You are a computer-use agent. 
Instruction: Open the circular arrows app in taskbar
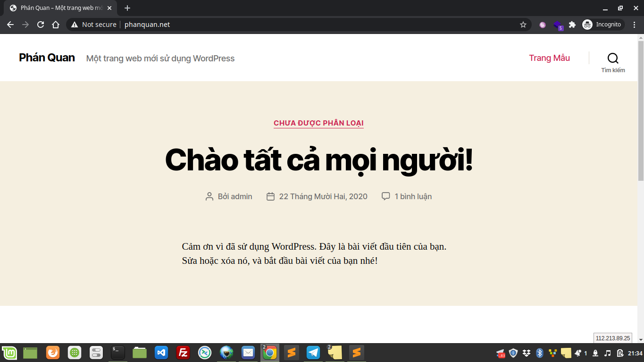pos(204,353)
